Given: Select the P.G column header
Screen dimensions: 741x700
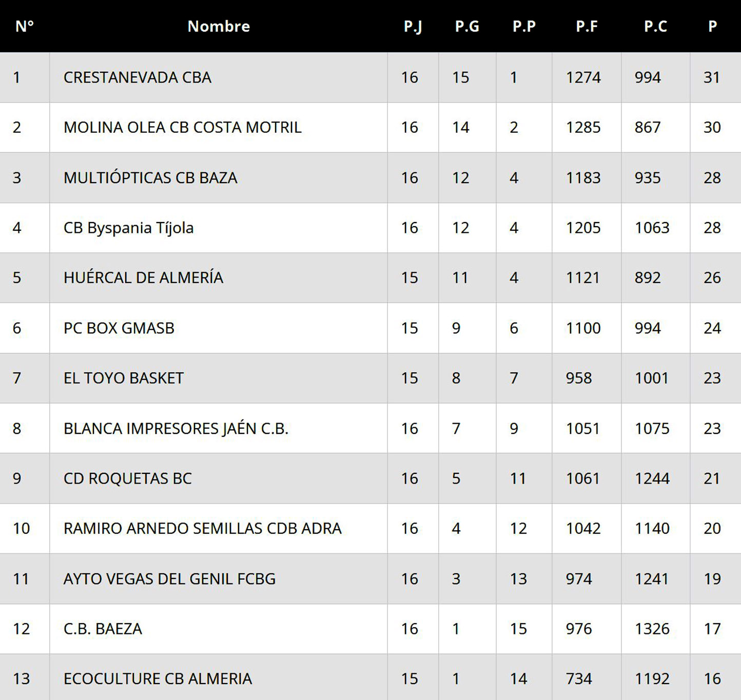Looking at the screenshot, I should (x=467, y=26).
